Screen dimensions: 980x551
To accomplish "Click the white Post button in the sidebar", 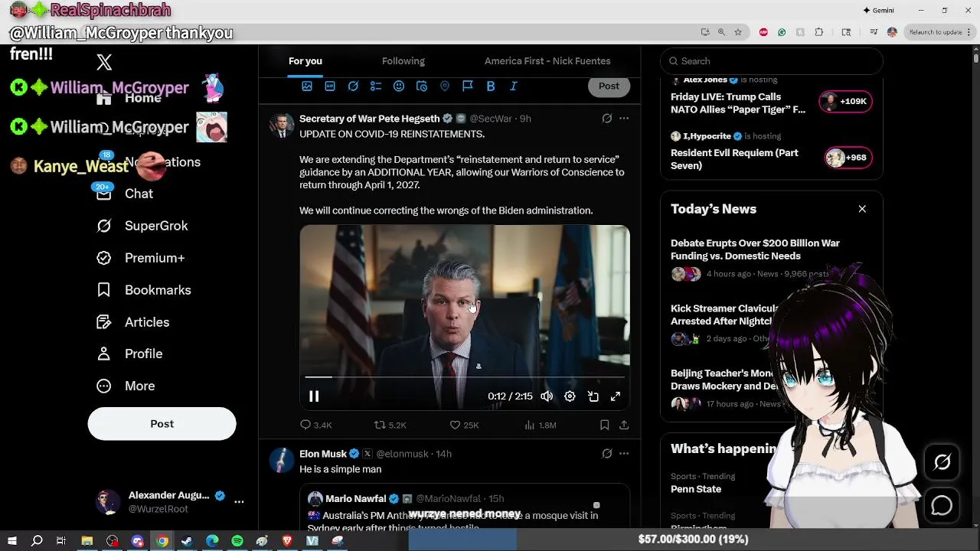I will coord(162,424).
